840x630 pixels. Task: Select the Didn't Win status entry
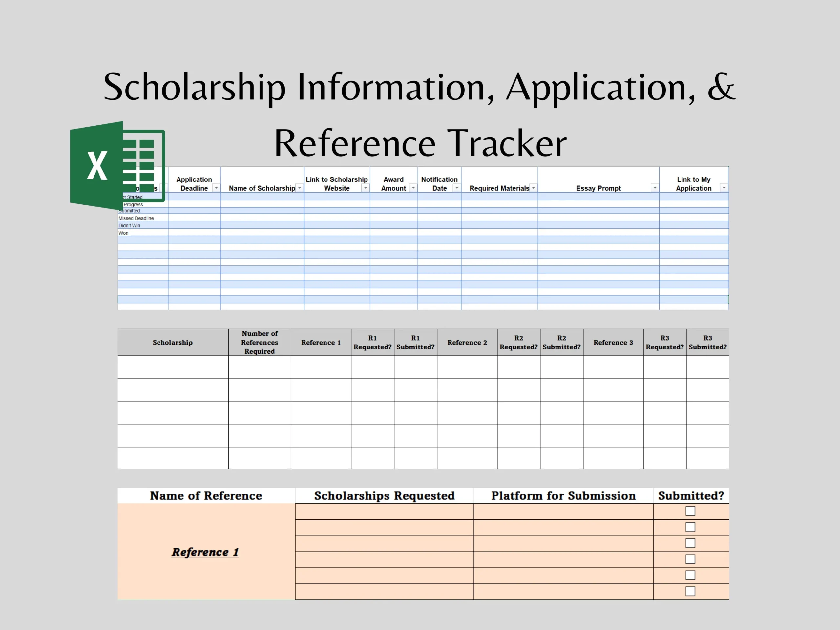pos(130,225)
